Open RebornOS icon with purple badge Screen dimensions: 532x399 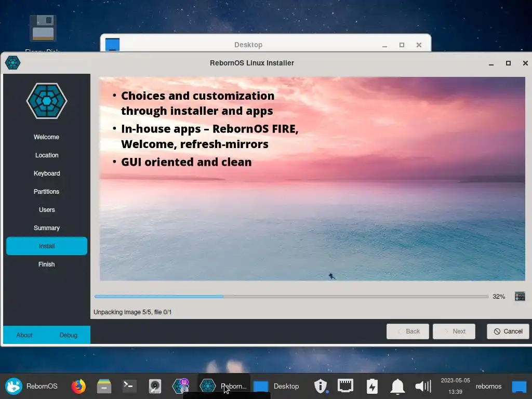[180, 386]
